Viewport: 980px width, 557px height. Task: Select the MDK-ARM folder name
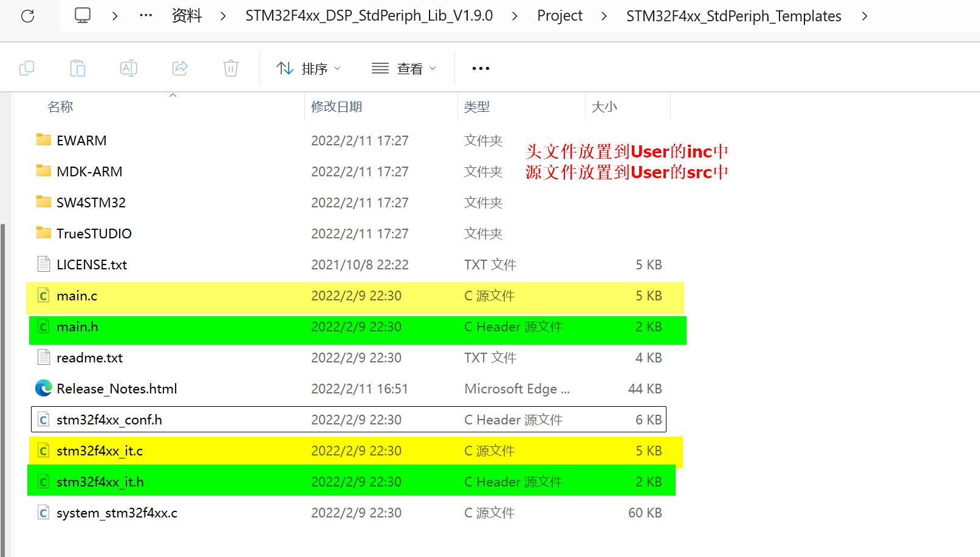tap(89, 171)
